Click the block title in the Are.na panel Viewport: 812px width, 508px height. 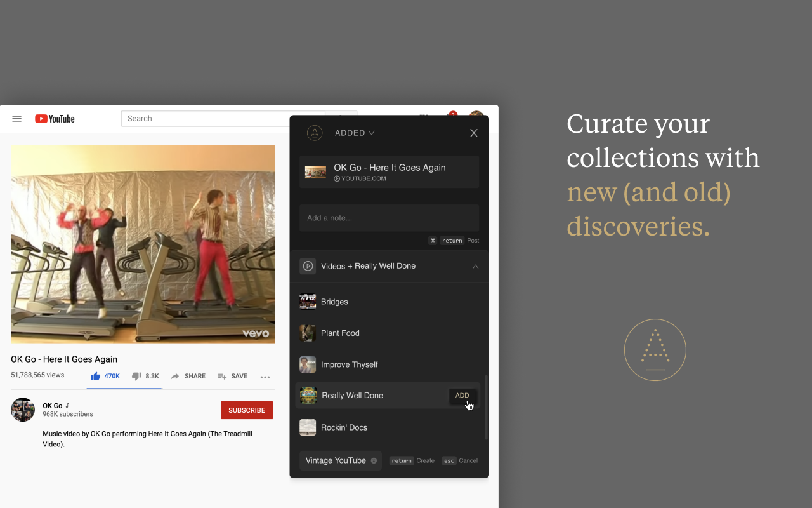click(390, 168)
